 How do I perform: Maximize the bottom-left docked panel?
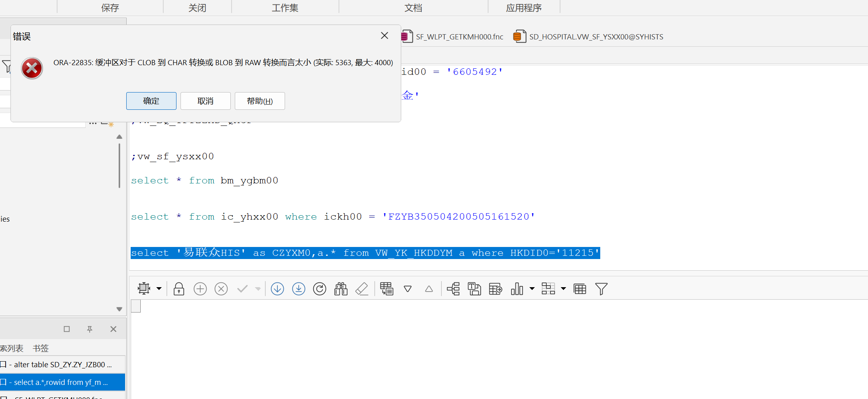[67, 329]
